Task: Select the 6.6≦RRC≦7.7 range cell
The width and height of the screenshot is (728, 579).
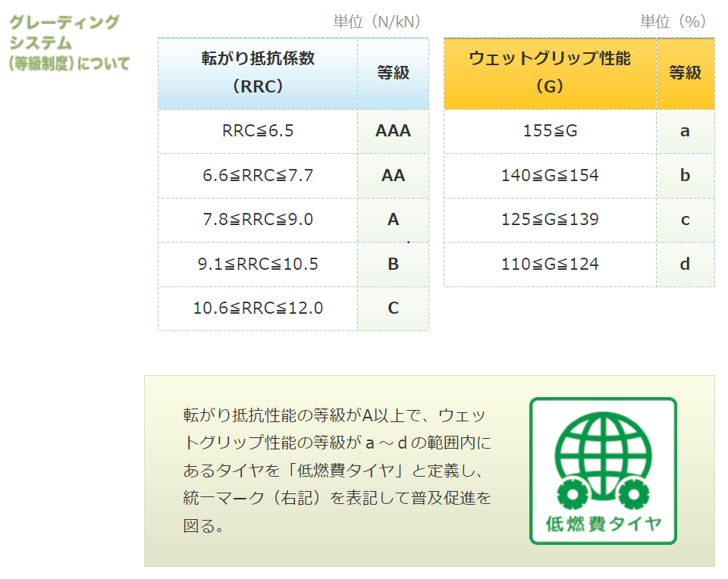Action: point(258,176)
